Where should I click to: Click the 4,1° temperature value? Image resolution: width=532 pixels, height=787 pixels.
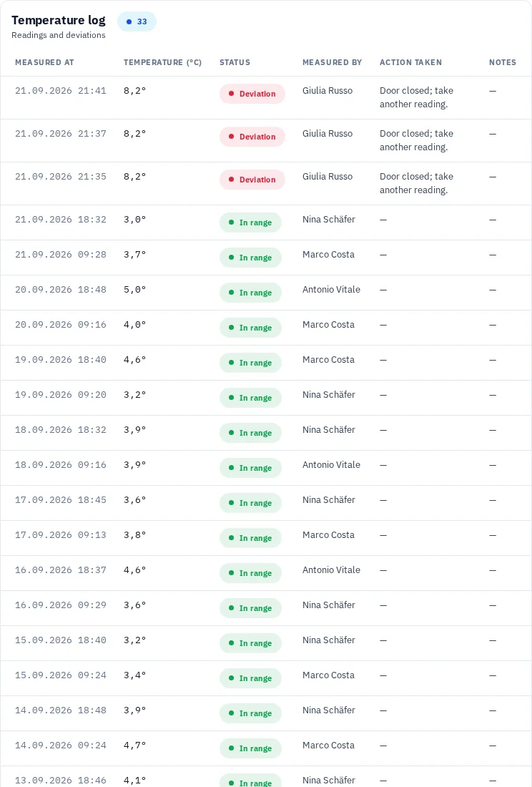pyautogui.click(x=135, y=781)
